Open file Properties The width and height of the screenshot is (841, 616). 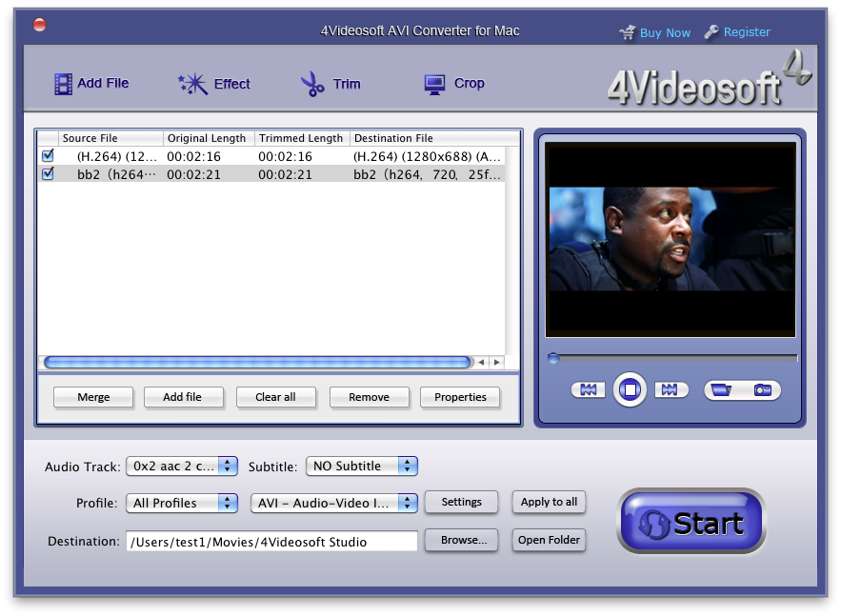tap(460, 397)
